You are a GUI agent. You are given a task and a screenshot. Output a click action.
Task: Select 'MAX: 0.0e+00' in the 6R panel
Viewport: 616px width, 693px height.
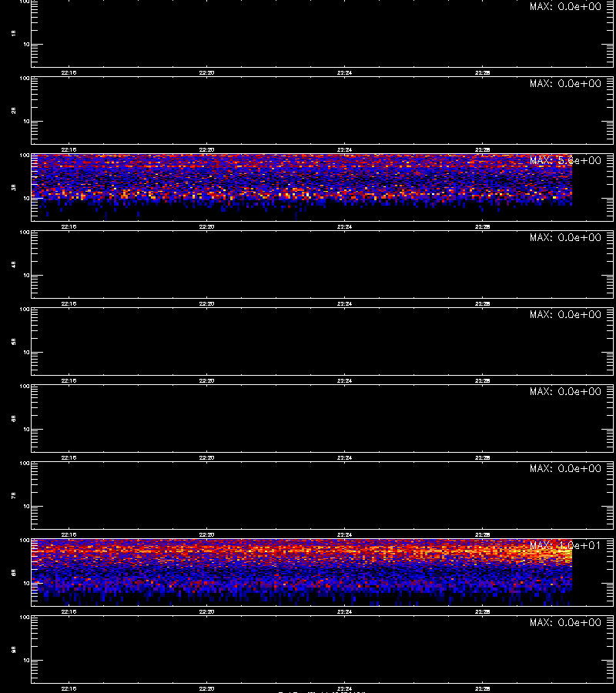pyautogui.click(x=565, y=392)
